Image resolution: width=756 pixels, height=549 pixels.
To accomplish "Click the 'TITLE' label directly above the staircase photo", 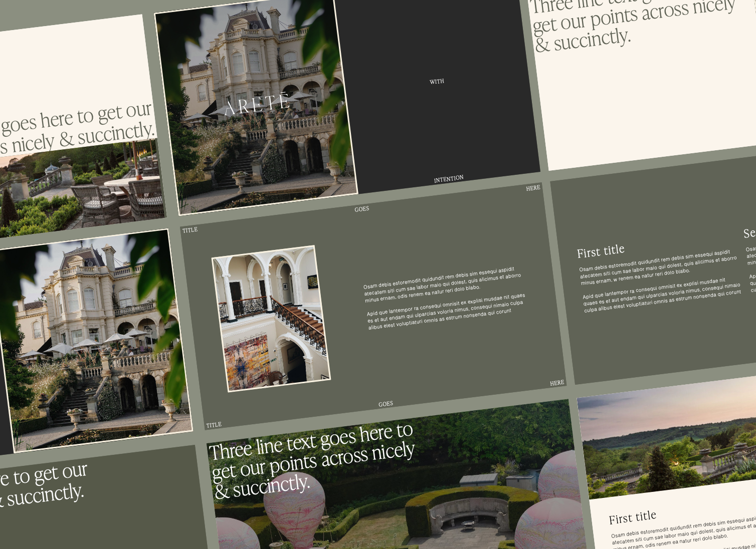I will coord(190,230).
